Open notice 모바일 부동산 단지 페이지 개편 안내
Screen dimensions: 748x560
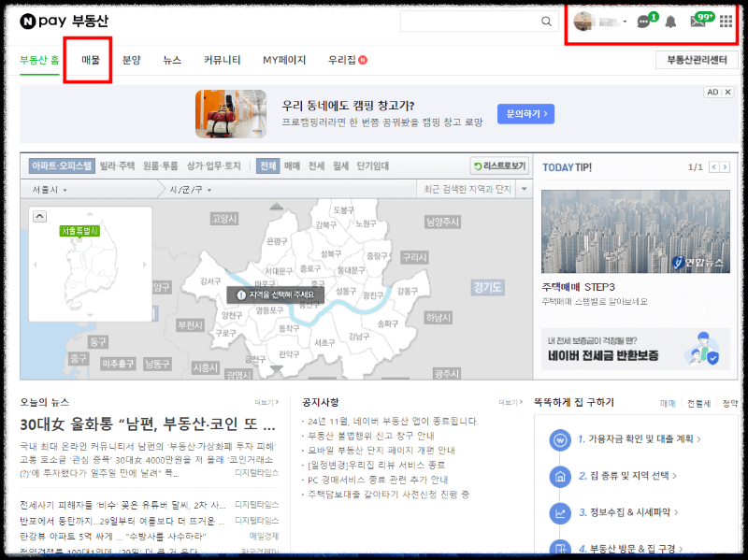[381, 451]
